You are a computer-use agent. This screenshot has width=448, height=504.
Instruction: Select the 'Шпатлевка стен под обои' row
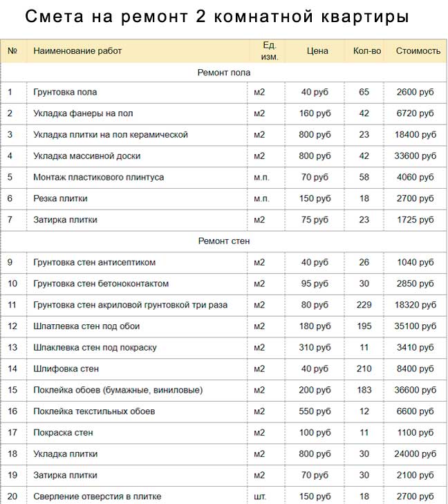(86, 326)
